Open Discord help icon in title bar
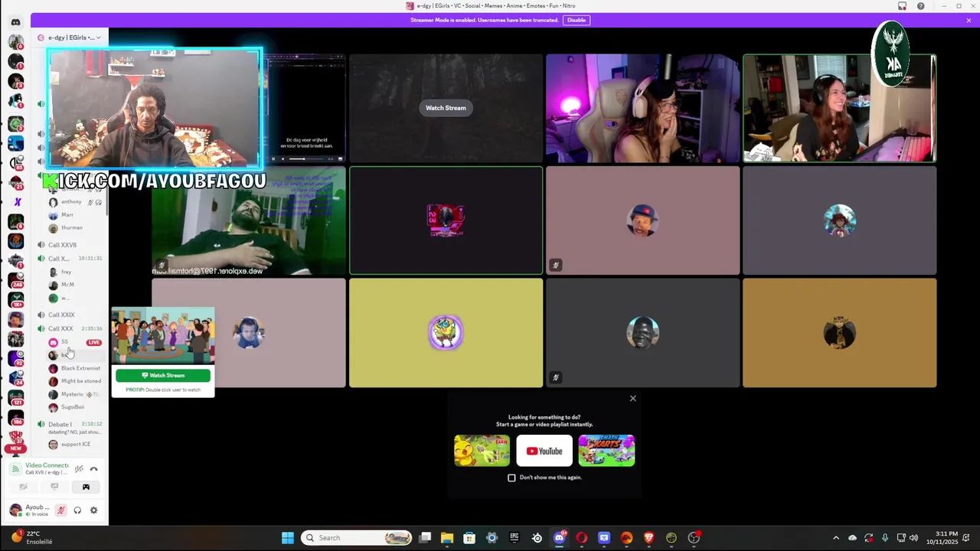This screenshot has height=551, width=980. (x=920, y=6)
